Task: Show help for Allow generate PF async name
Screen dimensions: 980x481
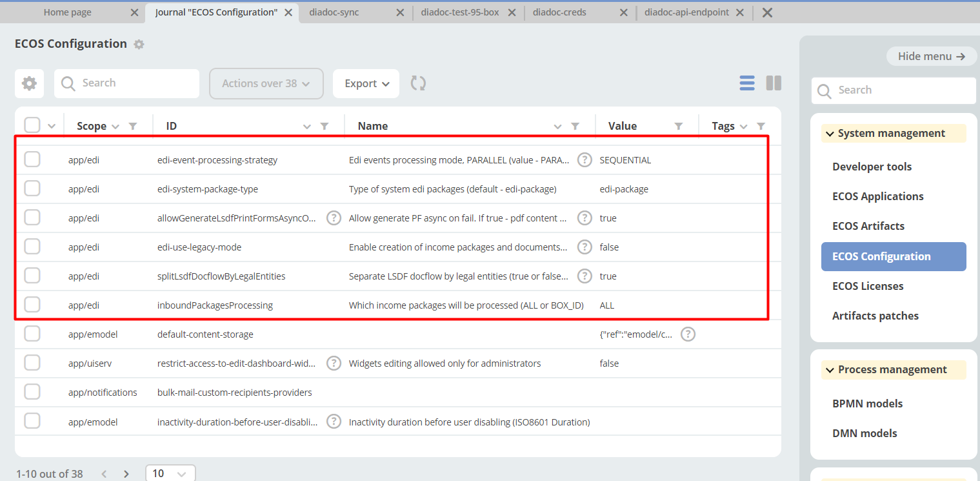Action: tap(585, 218)
